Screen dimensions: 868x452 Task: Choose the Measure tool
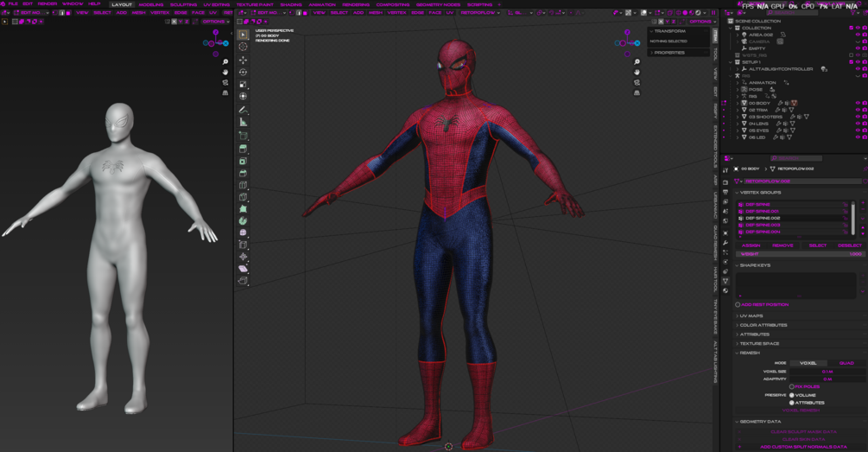(x=243, y=123)
